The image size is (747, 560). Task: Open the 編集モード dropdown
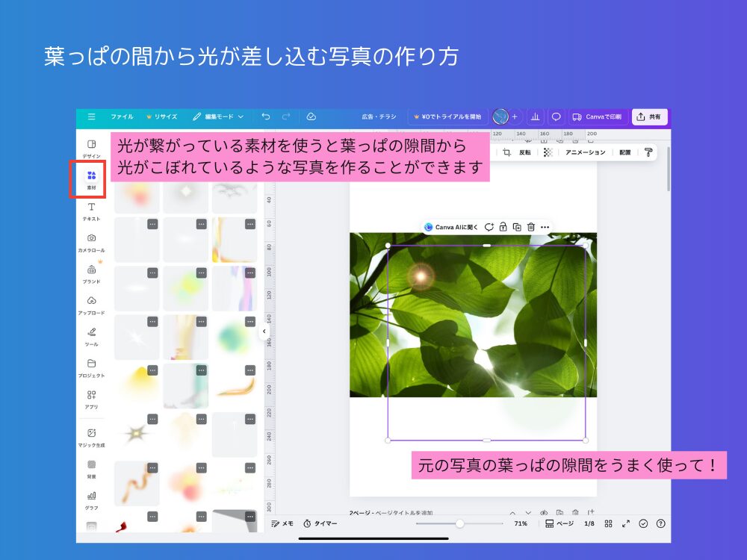click(220, 116)
